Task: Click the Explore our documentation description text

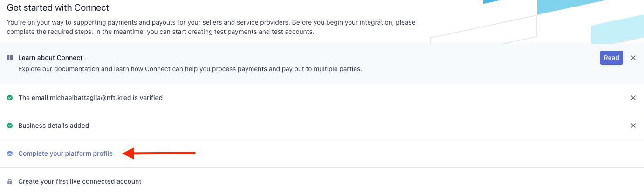Action: (x=190, y=69)
